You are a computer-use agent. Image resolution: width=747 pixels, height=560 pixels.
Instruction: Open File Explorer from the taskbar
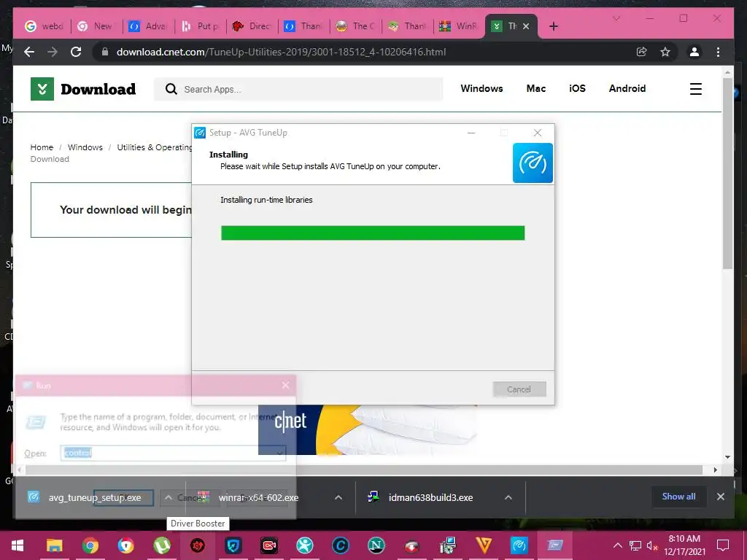54,545
